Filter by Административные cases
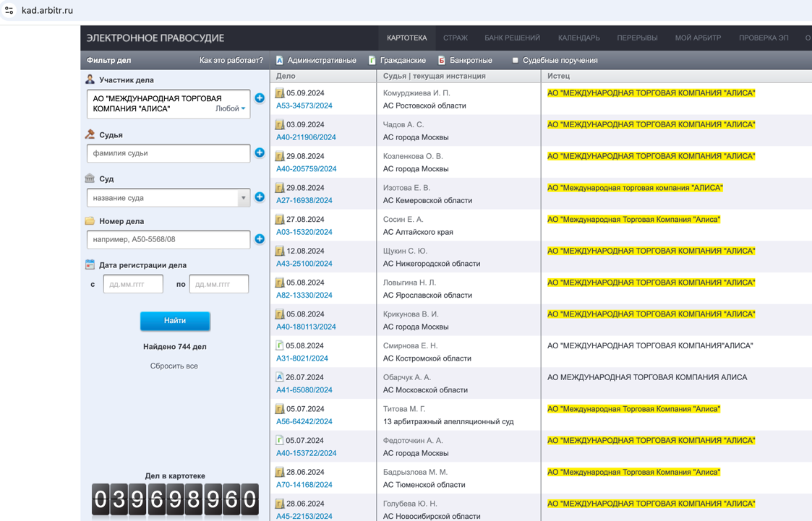Image resolution: width=812 pixels, height=521 pixels. tap(316, 60)
